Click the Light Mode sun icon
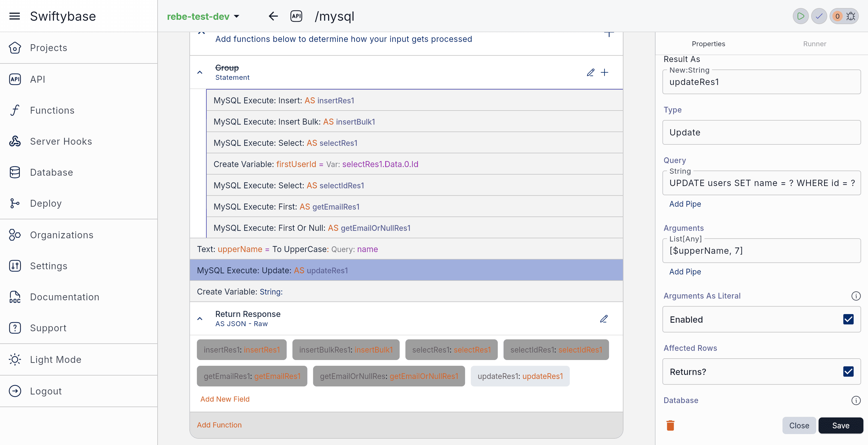 [15, 360]
